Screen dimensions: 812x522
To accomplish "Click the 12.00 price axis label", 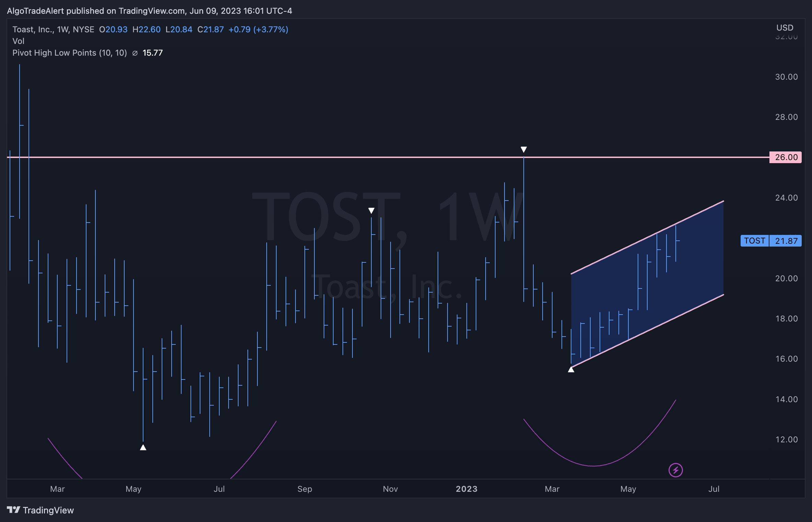I will point(786,440).
